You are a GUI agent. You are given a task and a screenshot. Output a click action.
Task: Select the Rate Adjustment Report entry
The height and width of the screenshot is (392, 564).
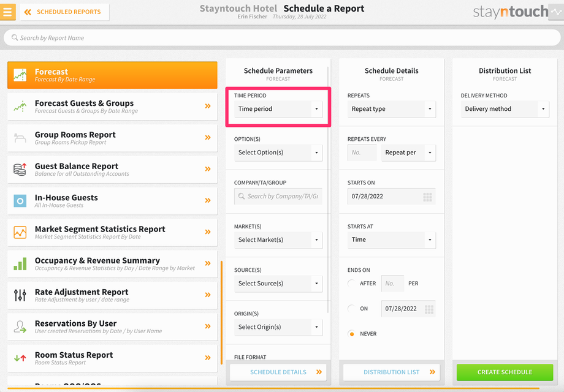(x=112, y=295)
